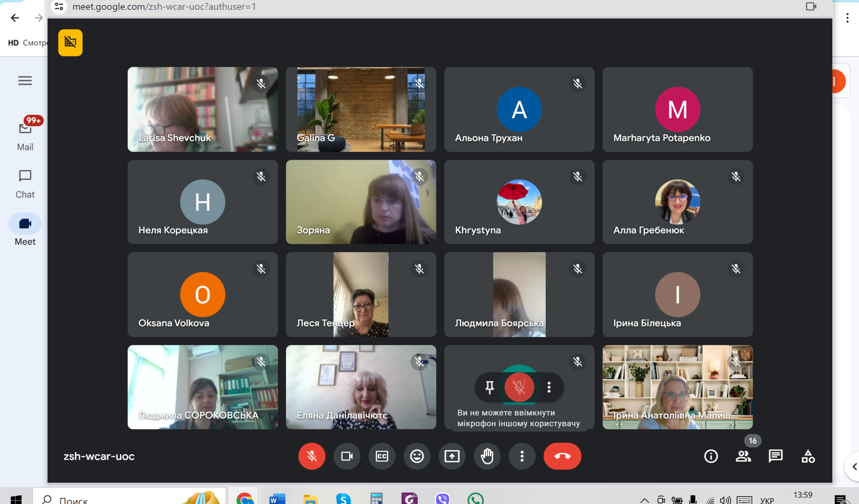Open the activities icon
Screen dimensions: 859x504
click(x=808, y=456)
